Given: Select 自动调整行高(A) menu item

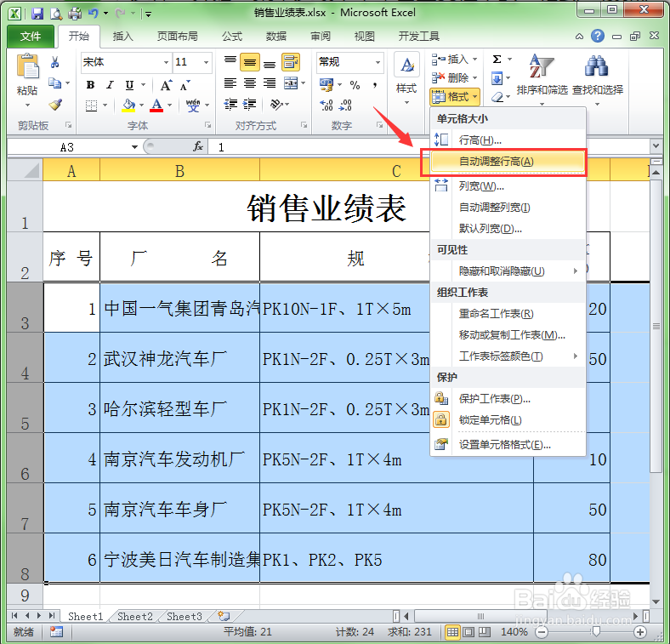Looking at the screenshot, I should [x=508, y=162].
